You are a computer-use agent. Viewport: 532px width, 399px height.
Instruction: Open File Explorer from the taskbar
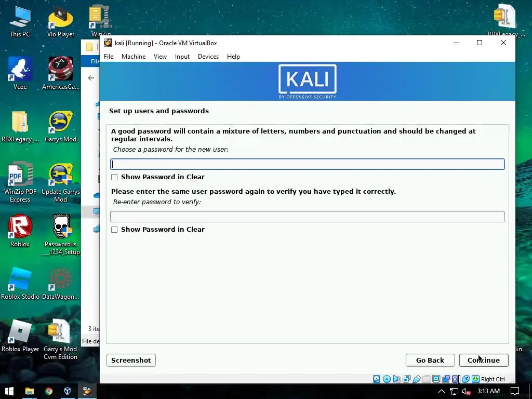[30, 391]
